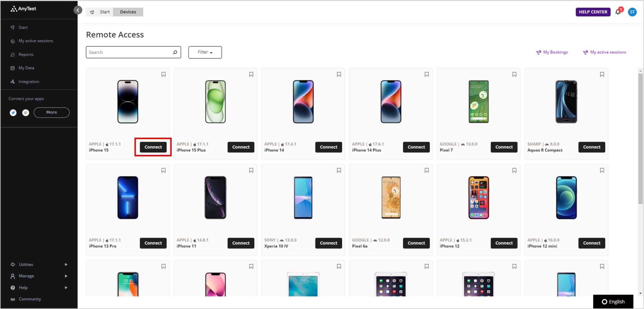Bookmark the iPhone 15 device
Viewport: 644px width, 309px height.
coord(164,74)
